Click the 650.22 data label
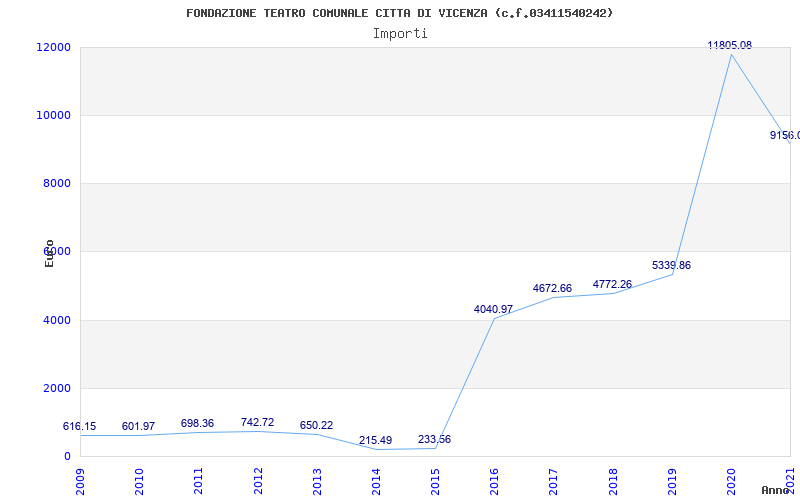Image resolution: width=800 pixels, height=500 pixels. click(316, 425)
